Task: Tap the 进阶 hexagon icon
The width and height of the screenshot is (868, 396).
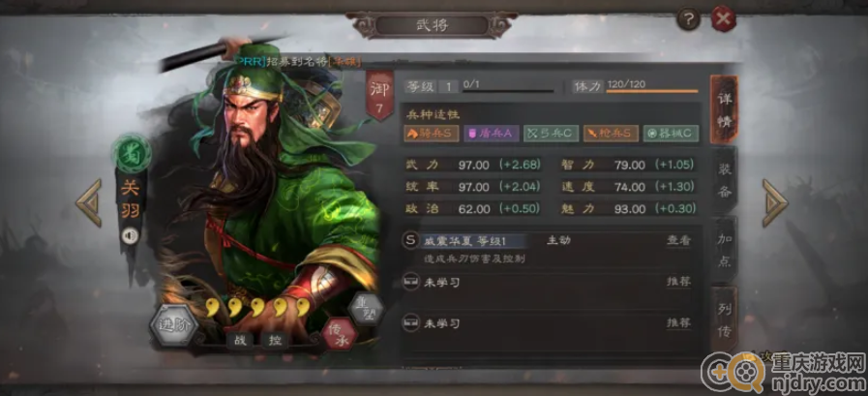Action: click(x=174, y=324)
